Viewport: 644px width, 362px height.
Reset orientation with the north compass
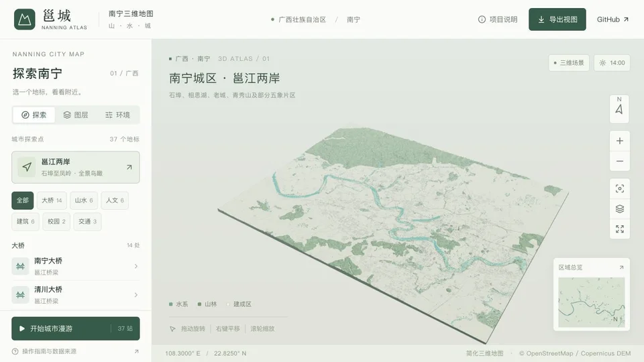619,109
